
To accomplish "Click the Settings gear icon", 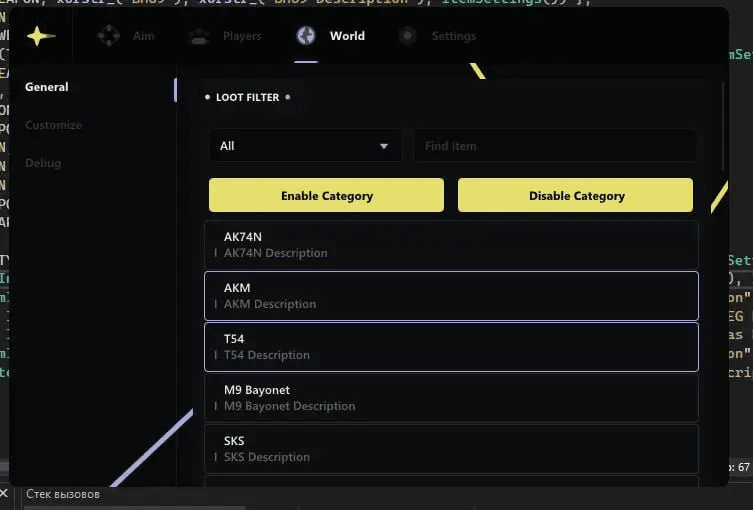I will click(407, 36).
